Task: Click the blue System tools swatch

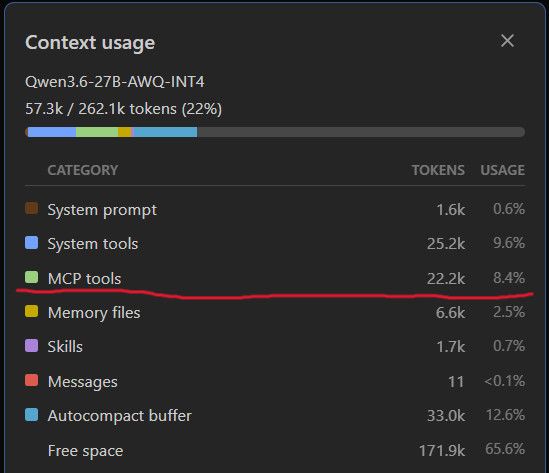Action: (x=32, y=242)
